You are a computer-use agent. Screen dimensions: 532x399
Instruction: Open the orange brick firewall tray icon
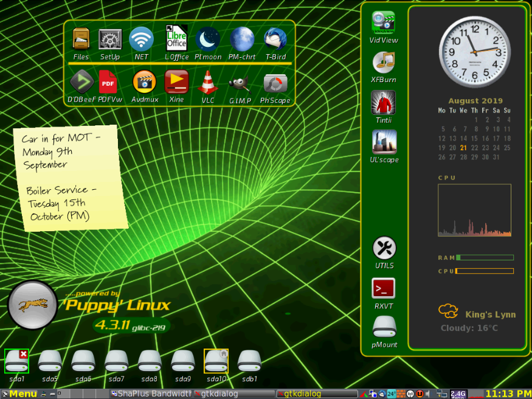(401, 394)
